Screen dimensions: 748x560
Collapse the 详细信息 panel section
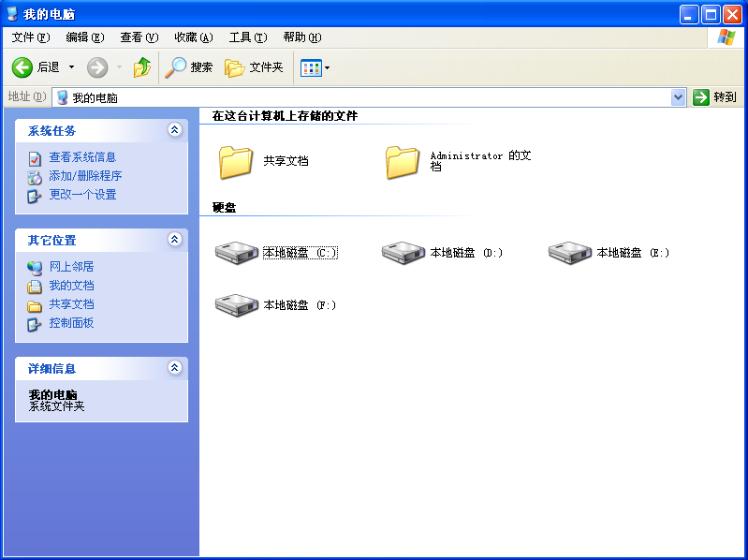pyautogui.click(x=174, y=368)
